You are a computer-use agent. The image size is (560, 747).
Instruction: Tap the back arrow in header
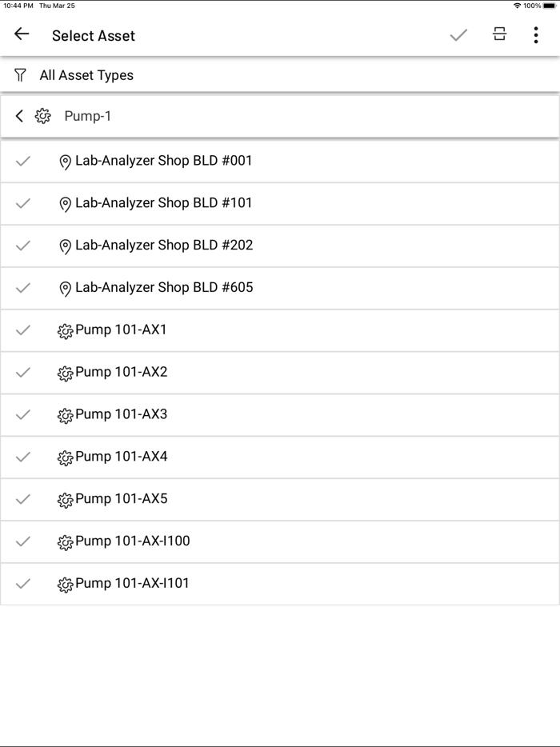(22, 34)
